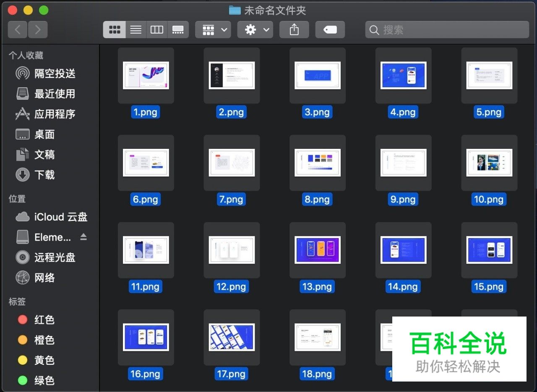Switch to gallery view
Viewport: 537px width, 392px height.
coord(178,29)
